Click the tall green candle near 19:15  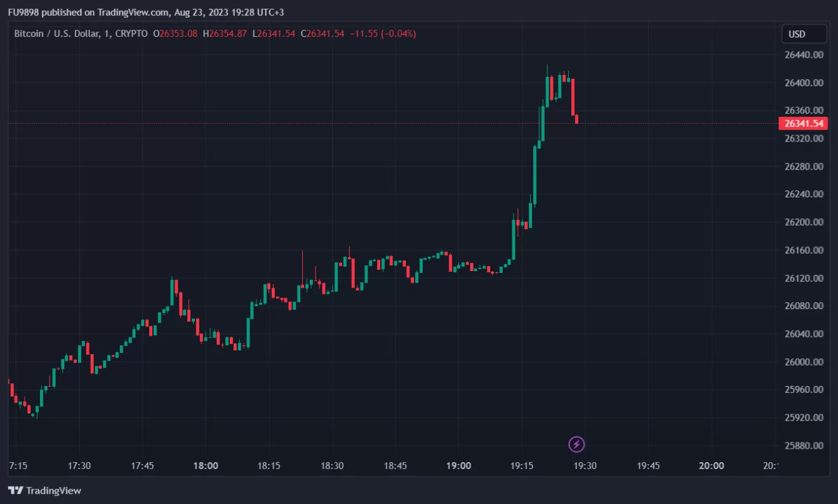(535, 176)
